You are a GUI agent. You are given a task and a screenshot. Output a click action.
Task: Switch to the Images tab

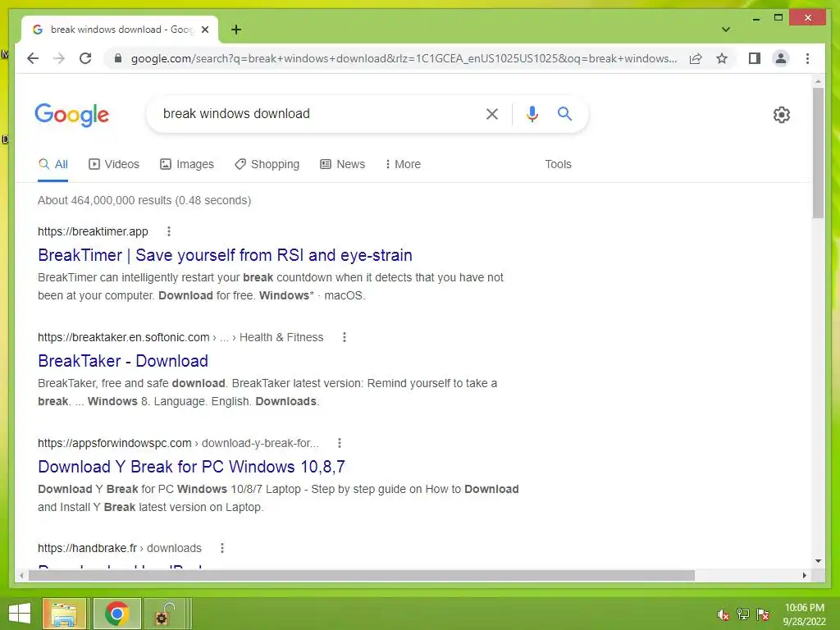pyautogui.click(x=187, y=164)
